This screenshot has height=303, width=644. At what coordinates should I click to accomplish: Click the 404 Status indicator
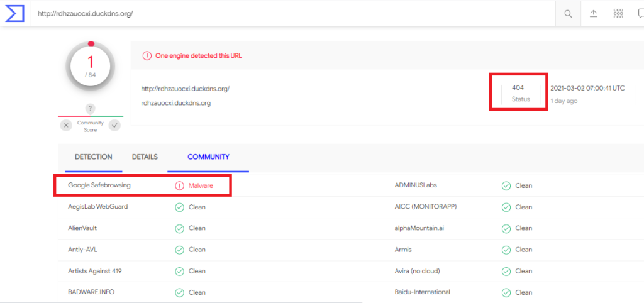[521, 93]
